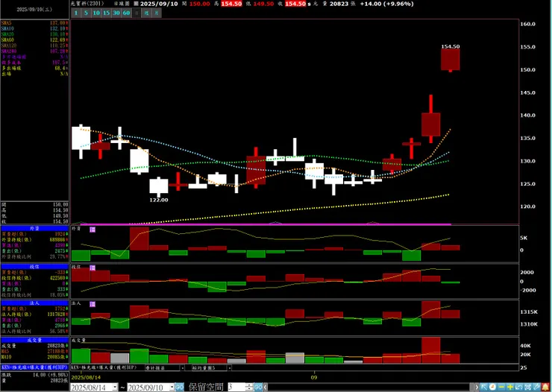The width and height of the screenshot is (552, 392).
Task: Click the 20823 volume value in title bar
Action: click(x=339, y=4)
